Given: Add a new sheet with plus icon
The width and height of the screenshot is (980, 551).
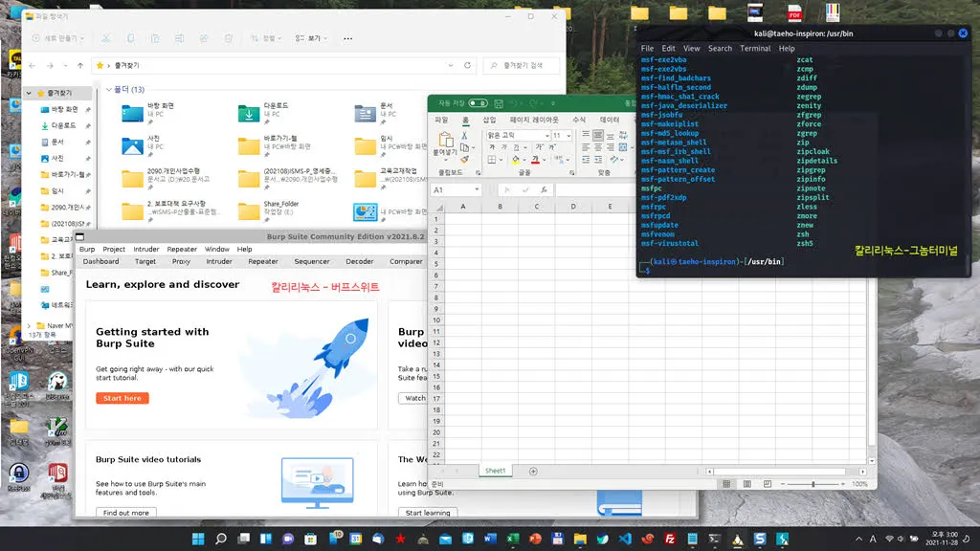Looking at the screenshot, I should (533, 471).
